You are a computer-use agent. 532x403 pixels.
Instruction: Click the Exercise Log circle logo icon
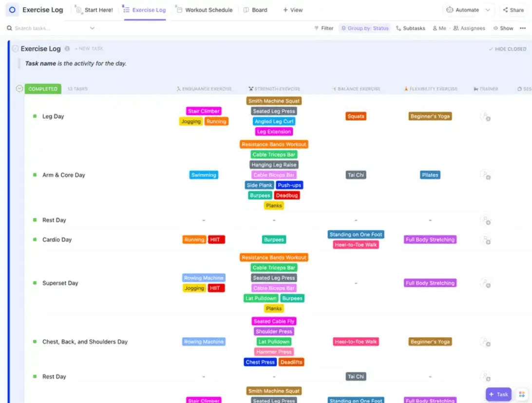click(x=12, y=10)
